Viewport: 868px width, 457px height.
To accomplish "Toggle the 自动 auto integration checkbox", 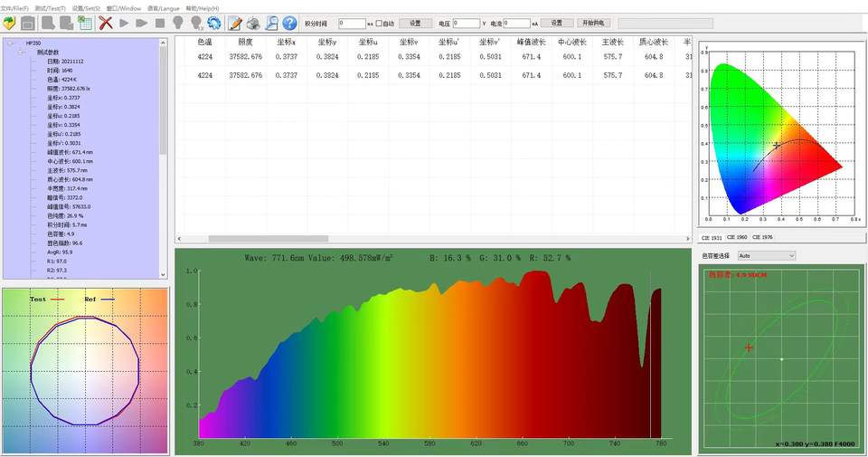I will coord(379,24).
